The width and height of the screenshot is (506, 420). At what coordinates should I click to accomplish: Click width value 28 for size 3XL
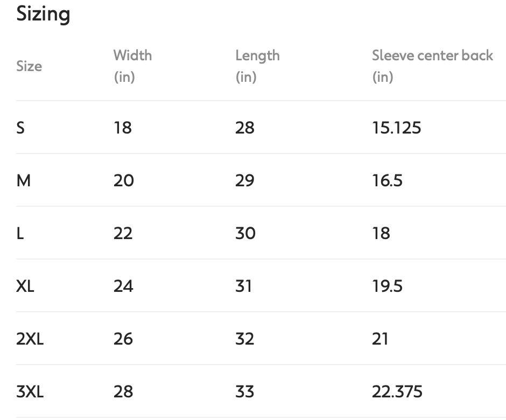pos(123,391)
